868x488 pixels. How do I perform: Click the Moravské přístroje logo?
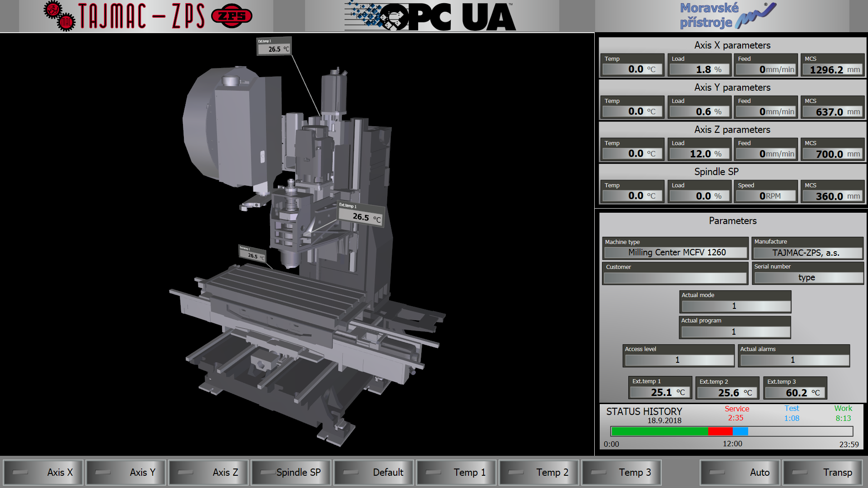click(x=726, y=16)
